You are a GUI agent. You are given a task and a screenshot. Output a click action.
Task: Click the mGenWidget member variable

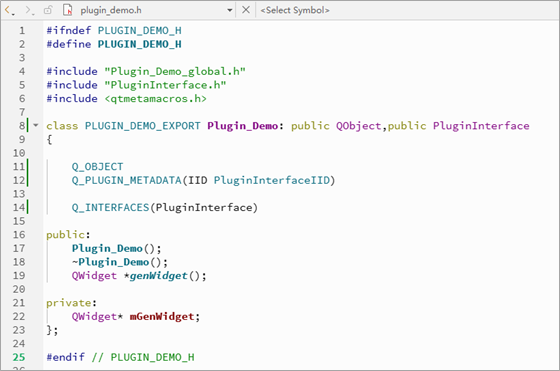click(x=162, y=316)
